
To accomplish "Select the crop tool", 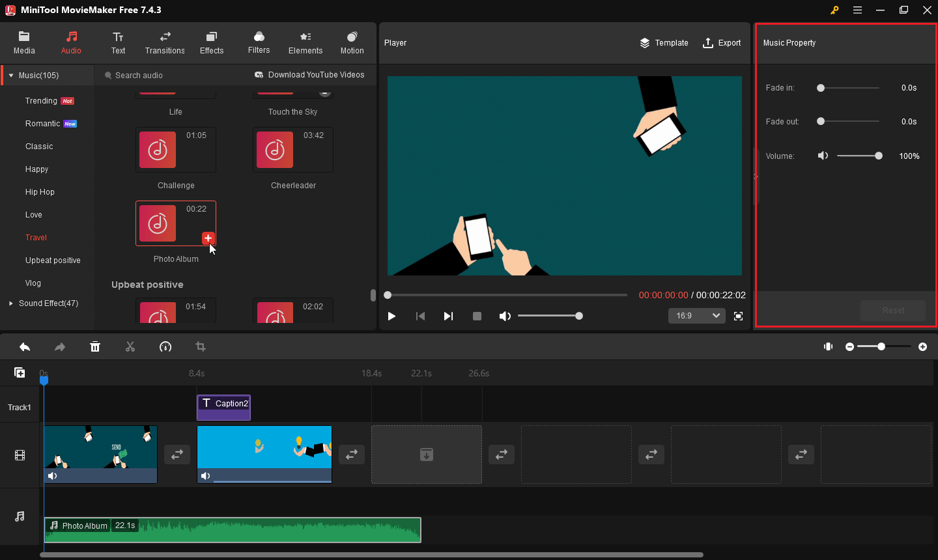I will click(x=201, y=347).
